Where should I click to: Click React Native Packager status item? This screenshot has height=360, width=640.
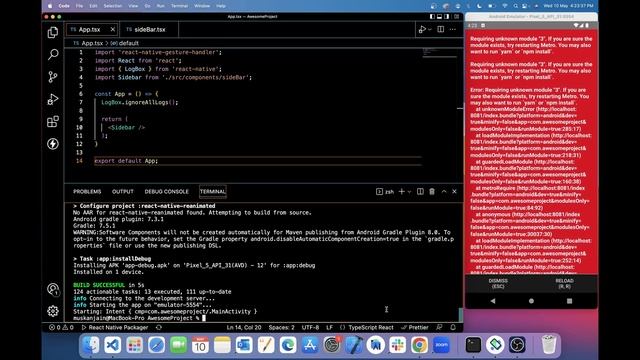coord(115,327)
